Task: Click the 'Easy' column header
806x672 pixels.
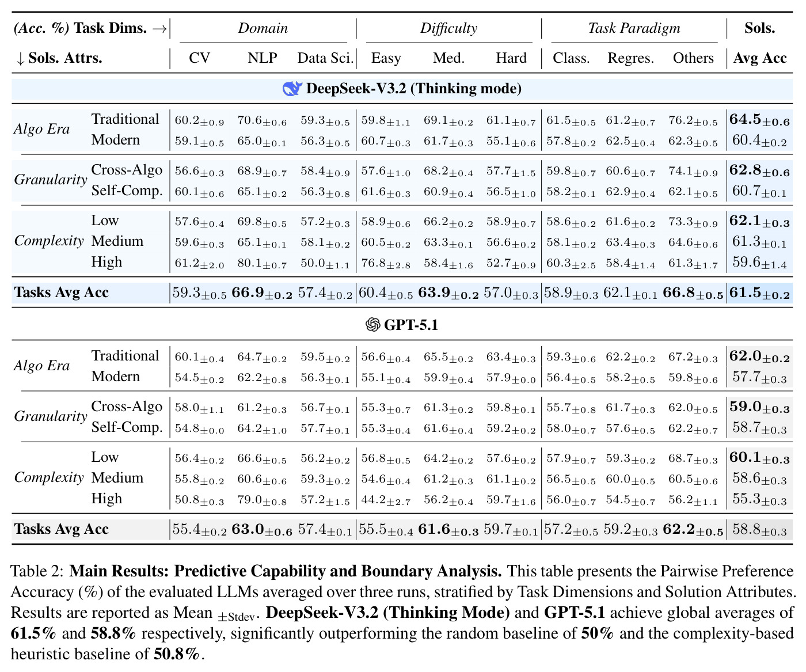Action: pos(386,58)
